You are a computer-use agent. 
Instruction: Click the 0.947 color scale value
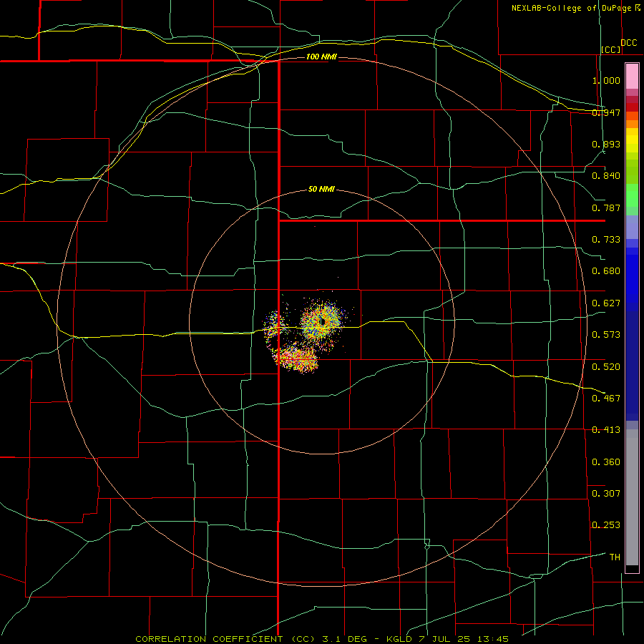coord(606,112)
